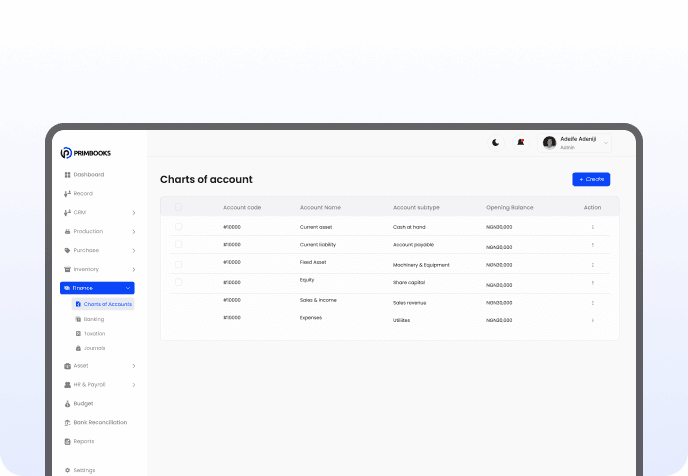Viewport: 688px width, 476px height.
Task: Click the 'Machinery & Equipment' subtype cell
Action: tap(421, 265)
